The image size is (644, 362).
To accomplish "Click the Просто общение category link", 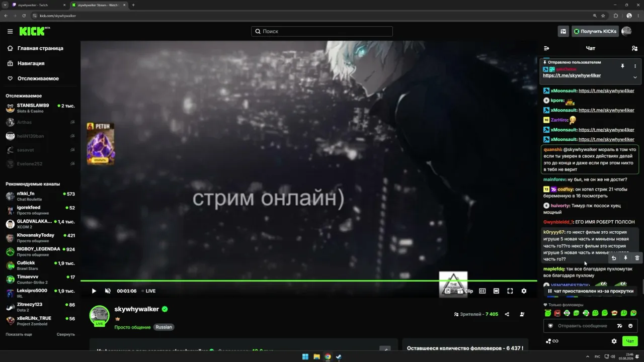I will 132,327.
